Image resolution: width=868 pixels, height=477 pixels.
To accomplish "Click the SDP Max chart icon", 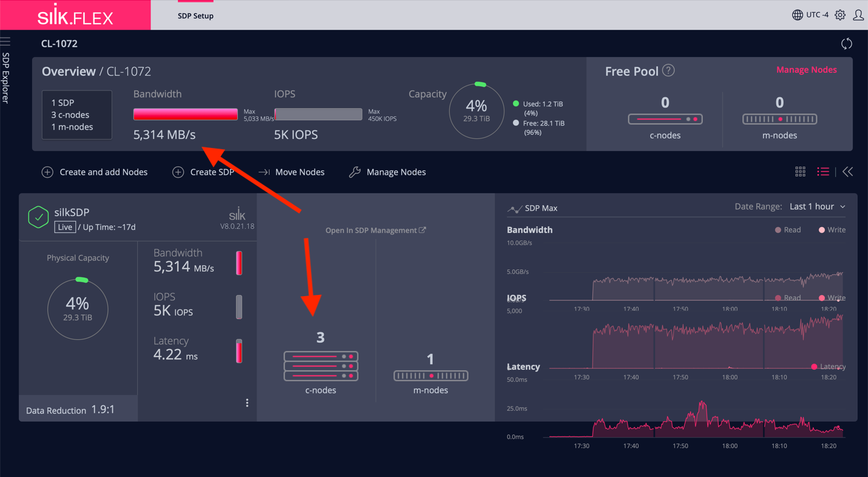I will coord(514,209).
